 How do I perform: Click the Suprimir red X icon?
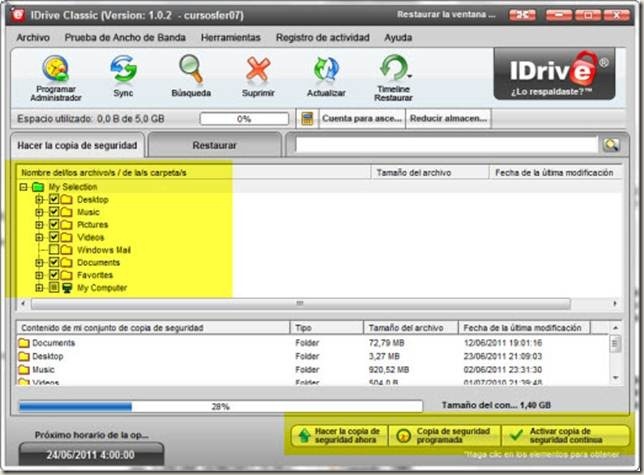click(x=258, y=69)
